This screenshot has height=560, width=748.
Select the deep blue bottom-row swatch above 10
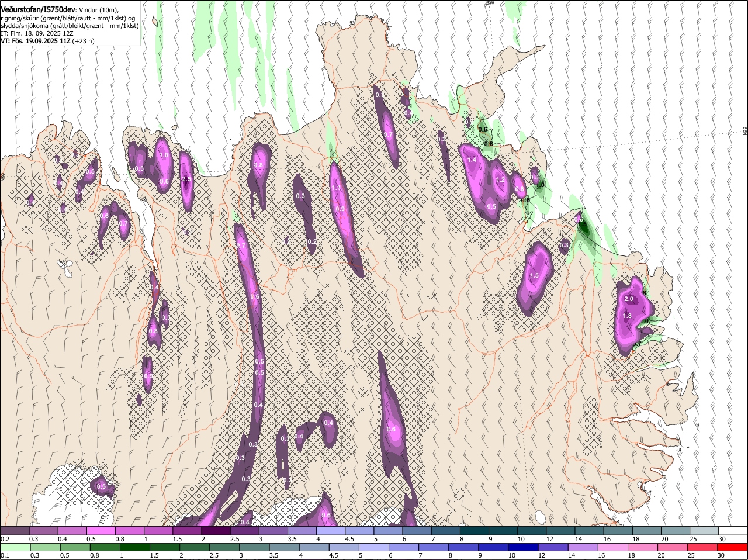[524, 547]
